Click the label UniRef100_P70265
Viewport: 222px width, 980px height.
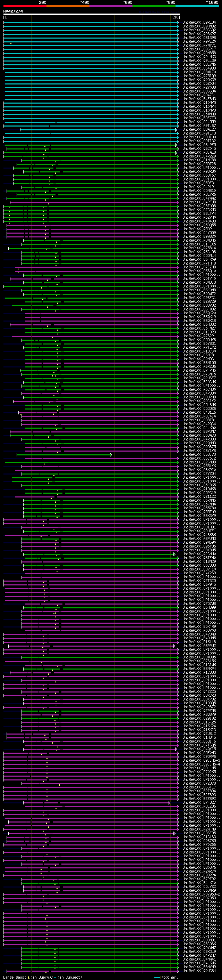click(199, 771)
